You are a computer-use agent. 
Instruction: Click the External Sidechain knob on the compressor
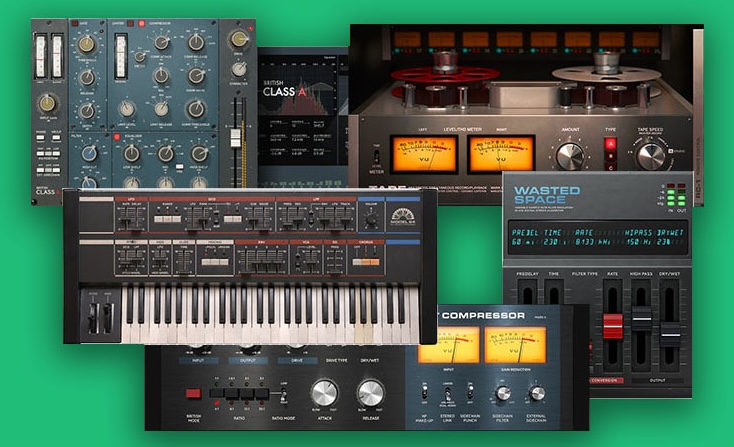click(536, 393)
